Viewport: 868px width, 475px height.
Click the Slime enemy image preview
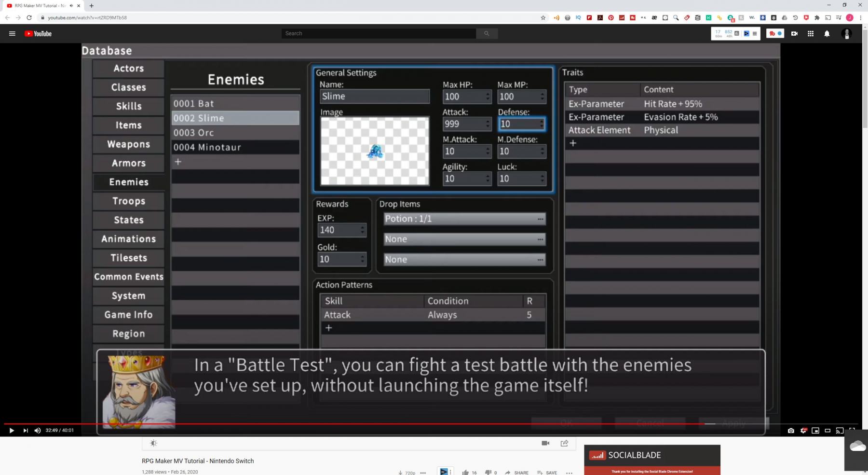375,151
